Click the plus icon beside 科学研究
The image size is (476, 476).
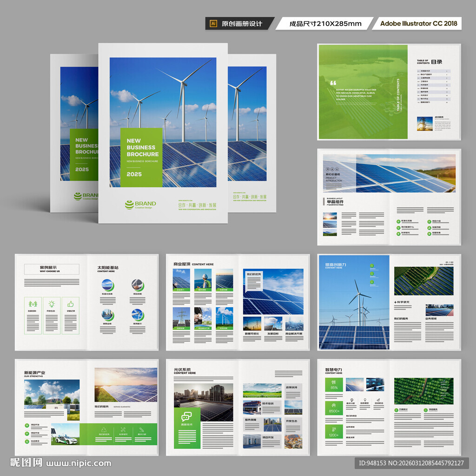pos(395,302)
